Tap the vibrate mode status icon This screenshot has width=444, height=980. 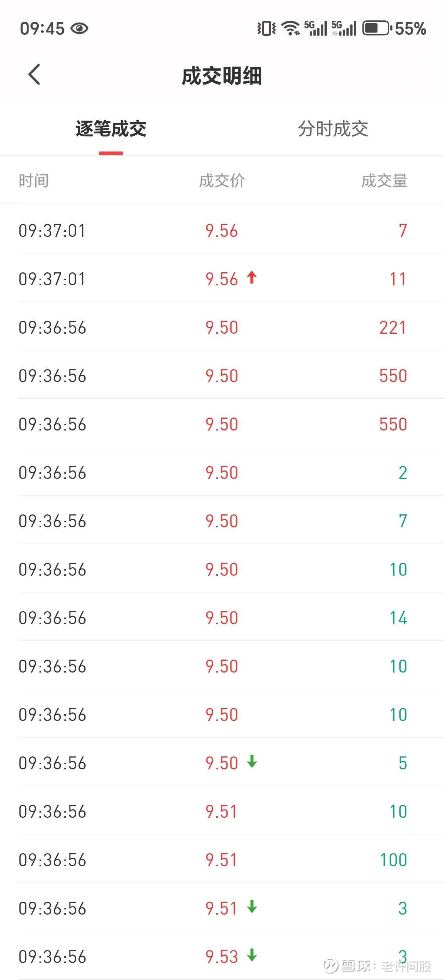pyautogui.click(x=266, y=28)
